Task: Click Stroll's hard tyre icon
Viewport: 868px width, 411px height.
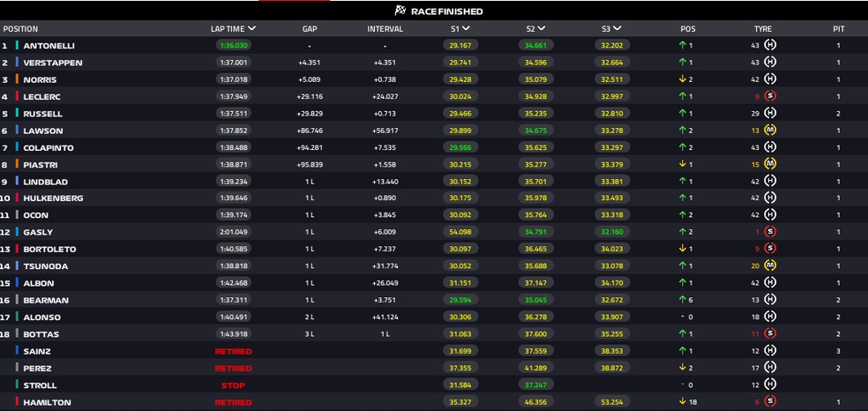Action: (x=769, y=385)
